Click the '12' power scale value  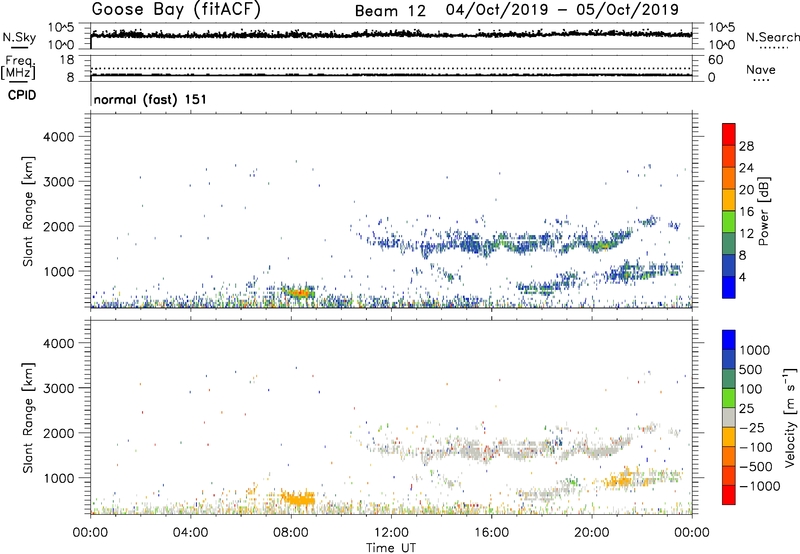pos(746,234)
